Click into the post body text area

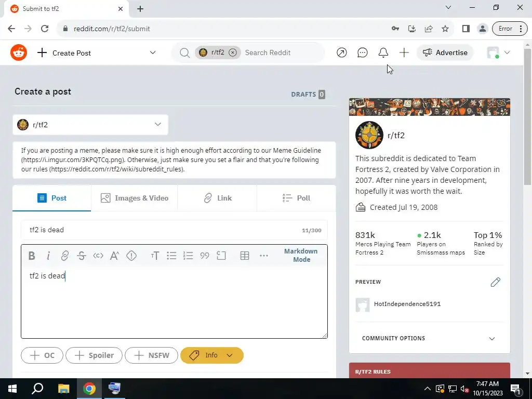(x=174, y=302)
